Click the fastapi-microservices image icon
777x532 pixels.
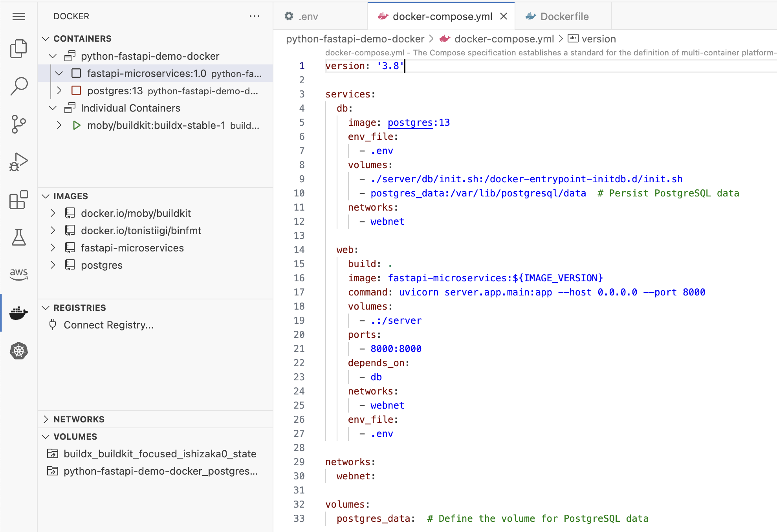(x=70, y=248)
